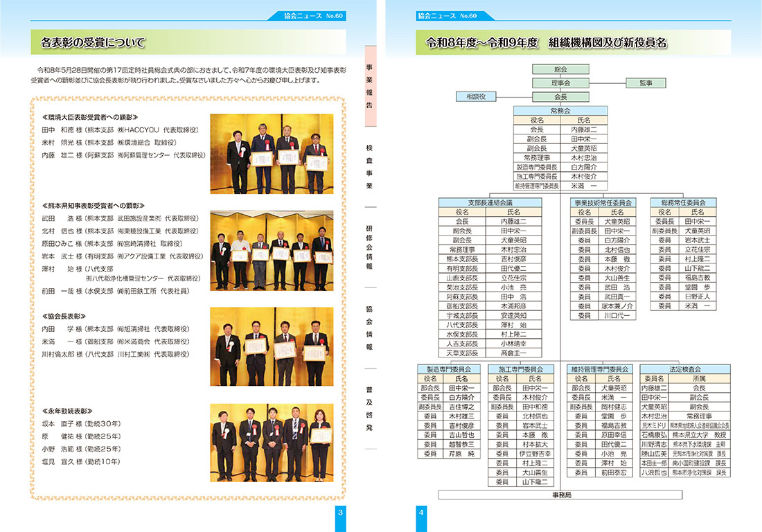The width and height of the screenshot is (762, 532).
Task: Click the 菊池支部長 cell
Action: (462, 287)
